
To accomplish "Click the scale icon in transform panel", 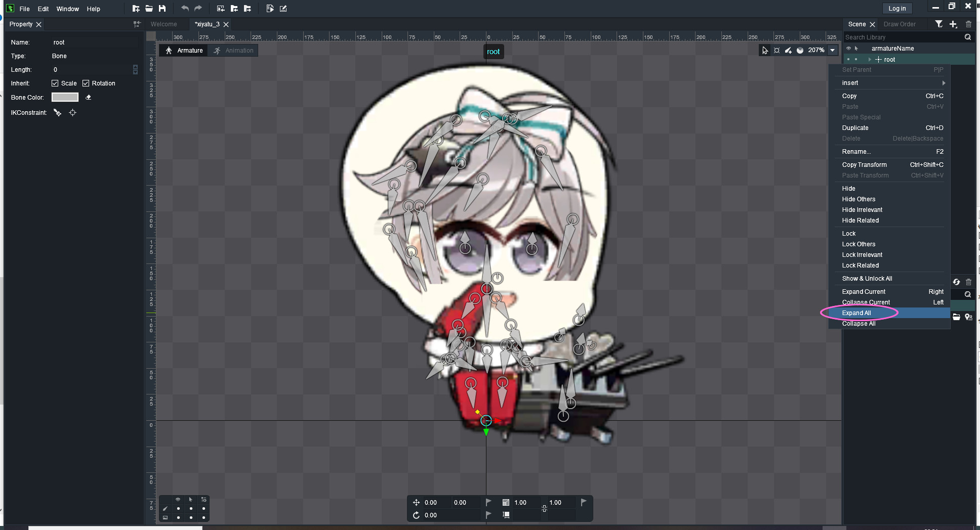I will point(505,502).
